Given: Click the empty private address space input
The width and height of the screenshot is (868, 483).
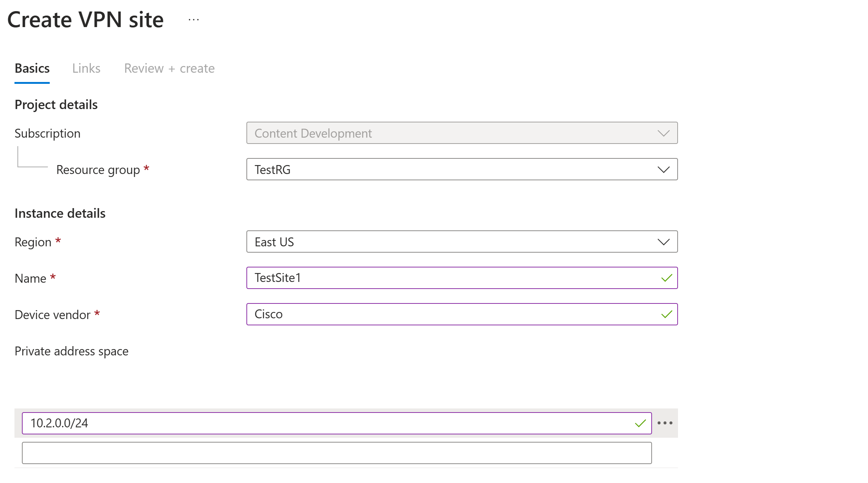Looking at the screenshot, I should [x=336, y=453].
